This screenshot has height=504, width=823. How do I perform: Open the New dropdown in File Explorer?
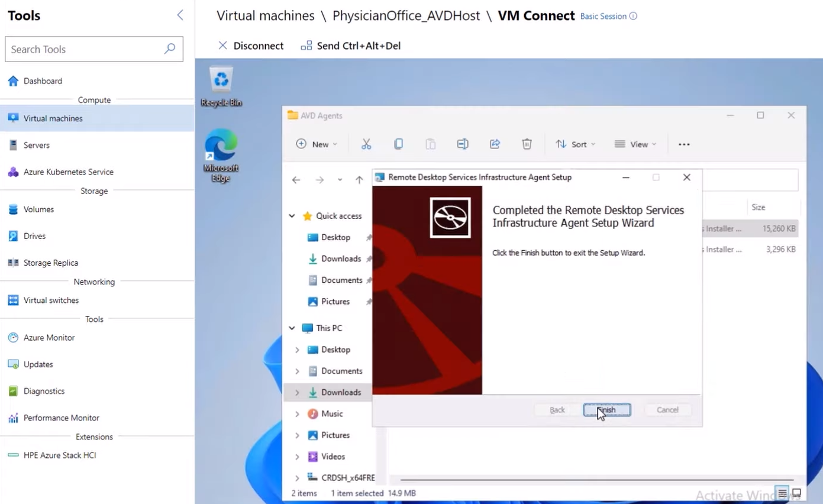317,144
